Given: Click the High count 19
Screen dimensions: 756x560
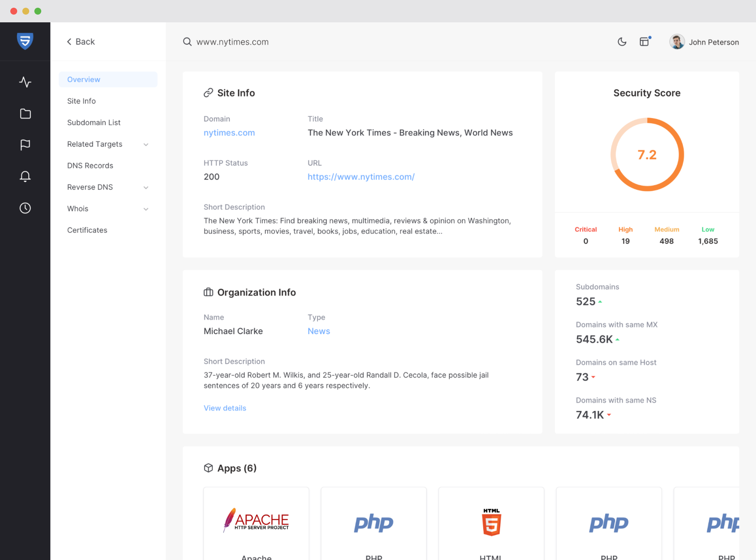Looking at the screenshot, I should tap(625, 241).
